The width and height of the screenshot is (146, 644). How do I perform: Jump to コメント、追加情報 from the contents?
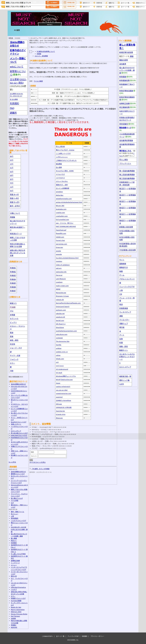pyautogui.click(x=41, y=56)
